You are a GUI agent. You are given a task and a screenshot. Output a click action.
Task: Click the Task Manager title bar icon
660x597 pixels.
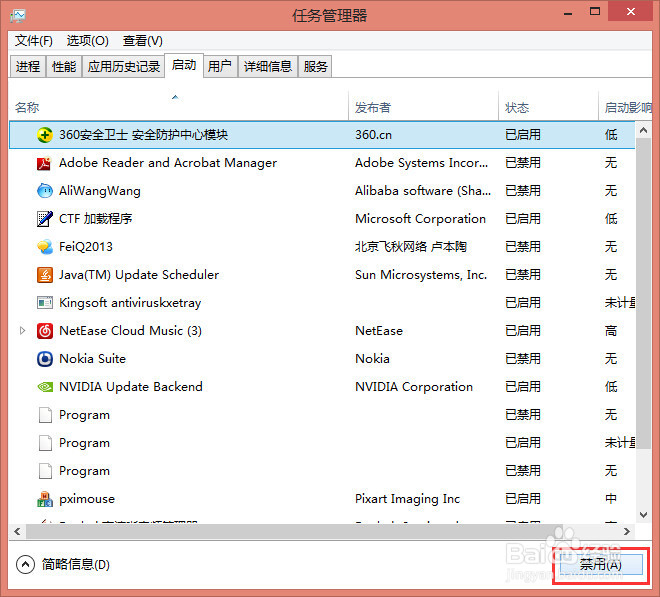[x=18, y=16]
